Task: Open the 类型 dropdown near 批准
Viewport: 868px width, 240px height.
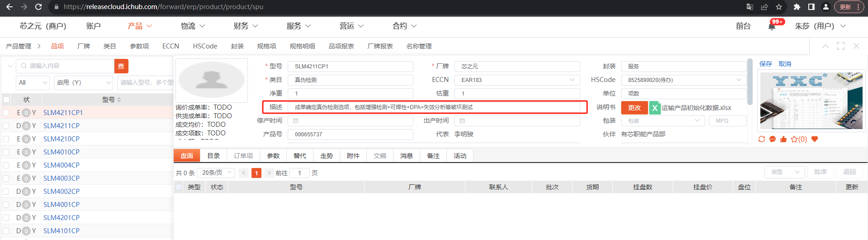Action: click(x=785, y=172)
